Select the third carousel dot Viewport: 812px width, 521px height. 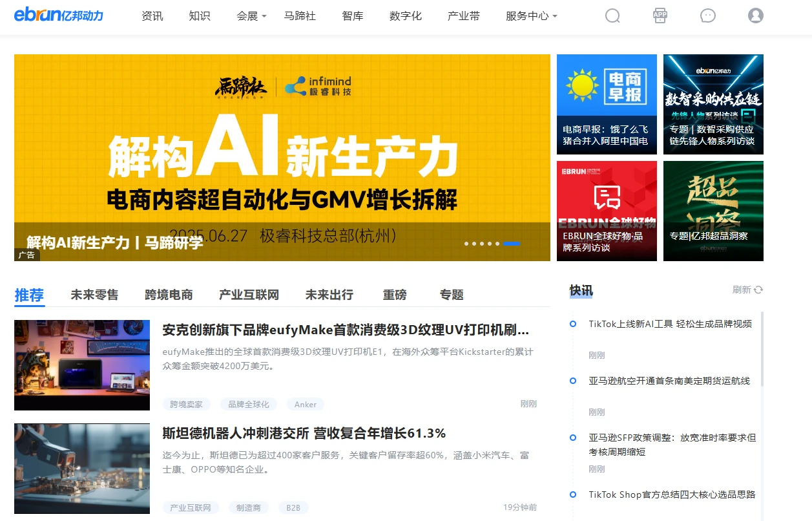[482, 244]
